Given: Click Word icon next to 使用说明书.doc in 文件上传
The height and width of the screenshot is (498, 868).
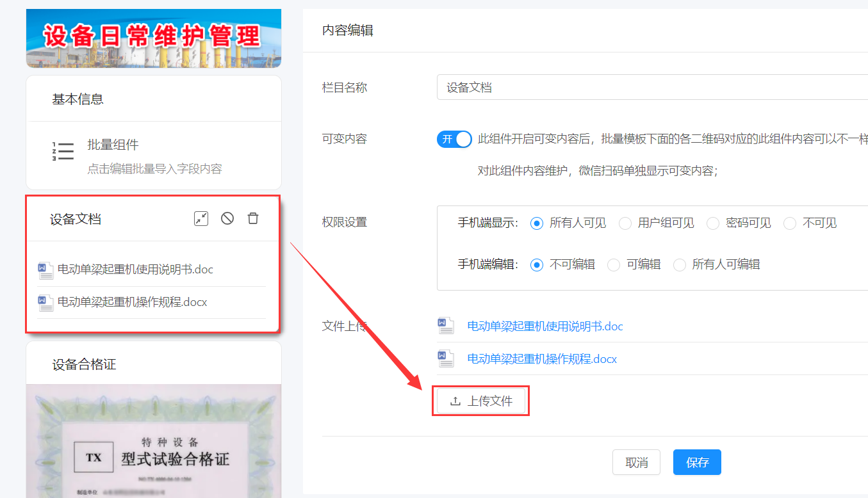Looking at the screenshot, I should pos(445,325).
